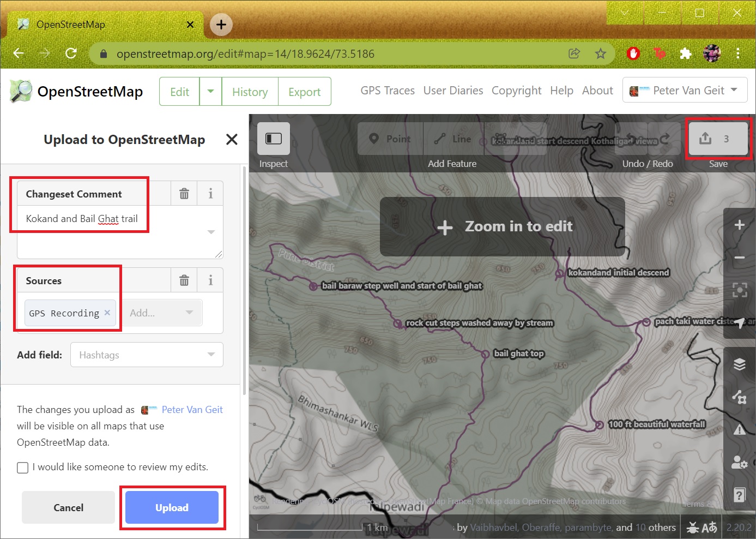Open the Help panel

tap(739, 495)
